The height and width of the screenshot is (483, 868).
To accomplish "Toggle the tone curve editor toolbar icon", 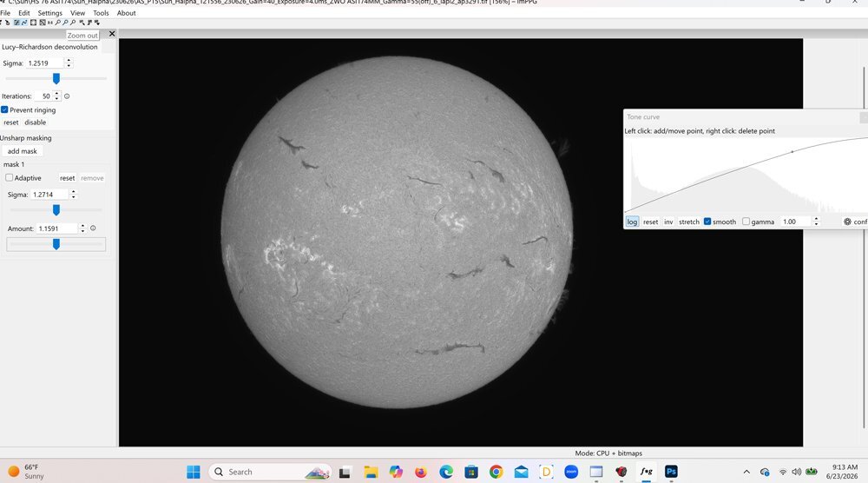I will click(24, 23).
